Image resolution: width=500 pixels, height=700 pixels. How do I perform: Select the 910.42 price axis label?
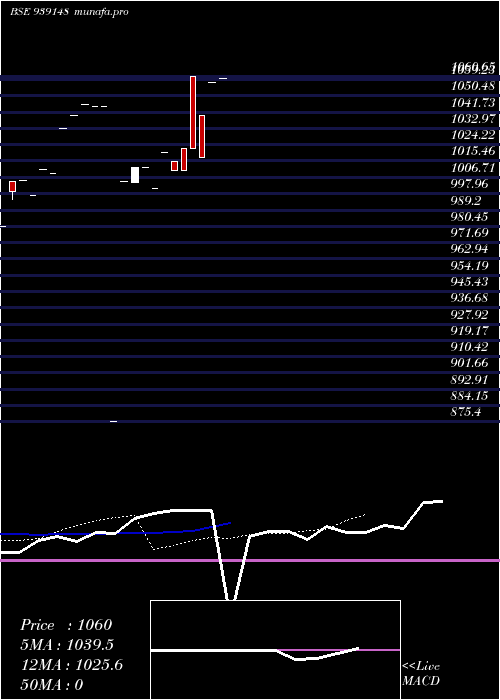coord(470,347)
